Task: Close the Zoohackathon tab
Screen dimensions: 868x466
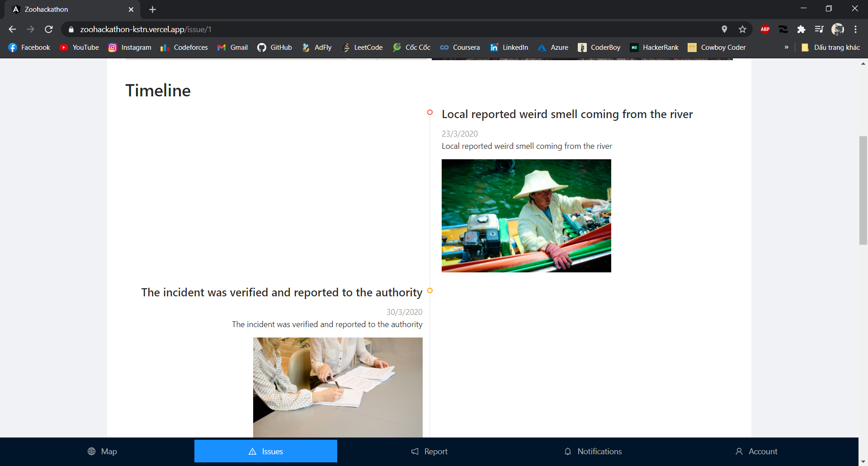Action: (x=131, y=10)
